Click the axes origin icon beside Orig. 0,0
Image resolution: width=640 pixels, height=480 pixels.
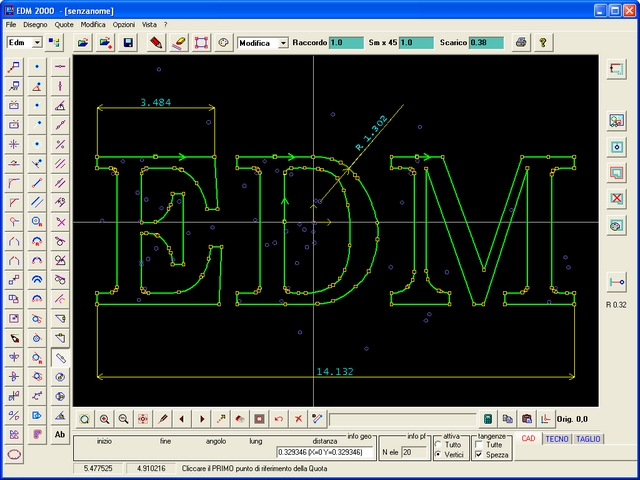click(546, 419)
